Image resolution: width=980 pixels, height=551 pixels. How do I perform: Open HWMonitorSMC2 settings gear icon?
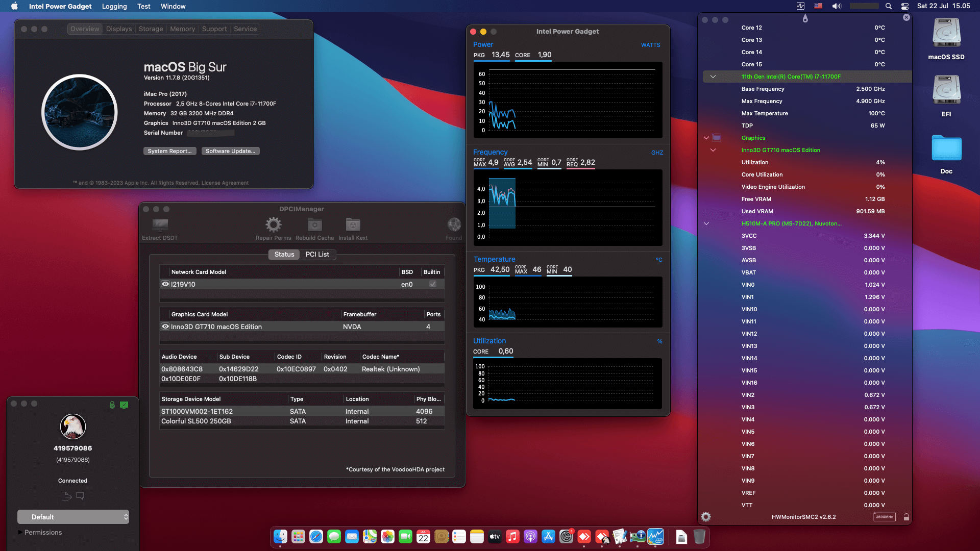coord(706,517)
